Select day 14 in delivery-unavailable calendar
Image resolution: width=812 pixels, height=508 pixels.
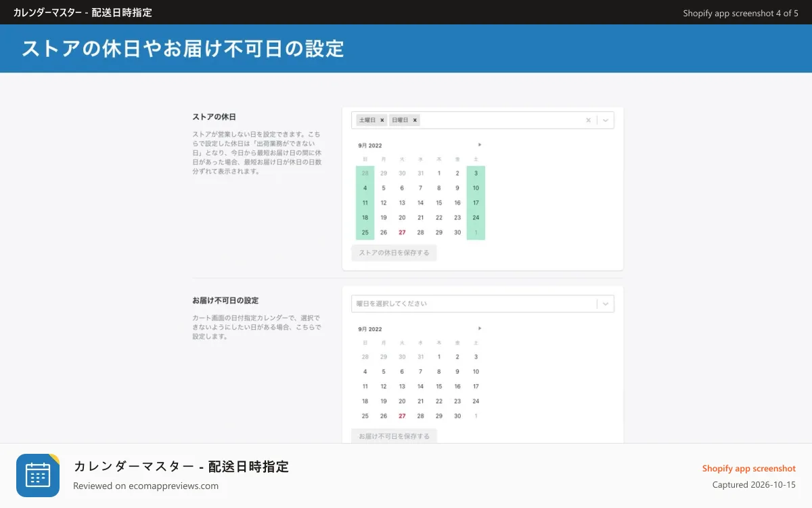point(420,387)
